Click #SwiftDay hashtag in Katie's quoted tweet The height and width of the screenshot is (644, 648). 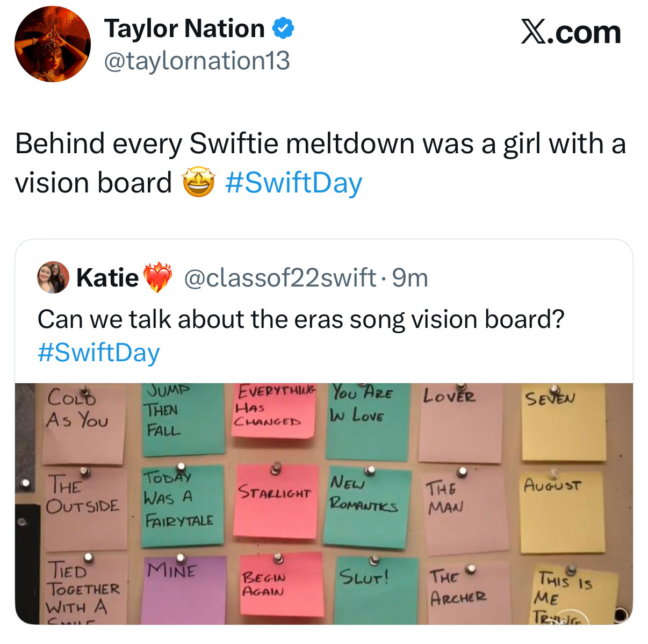99,353
